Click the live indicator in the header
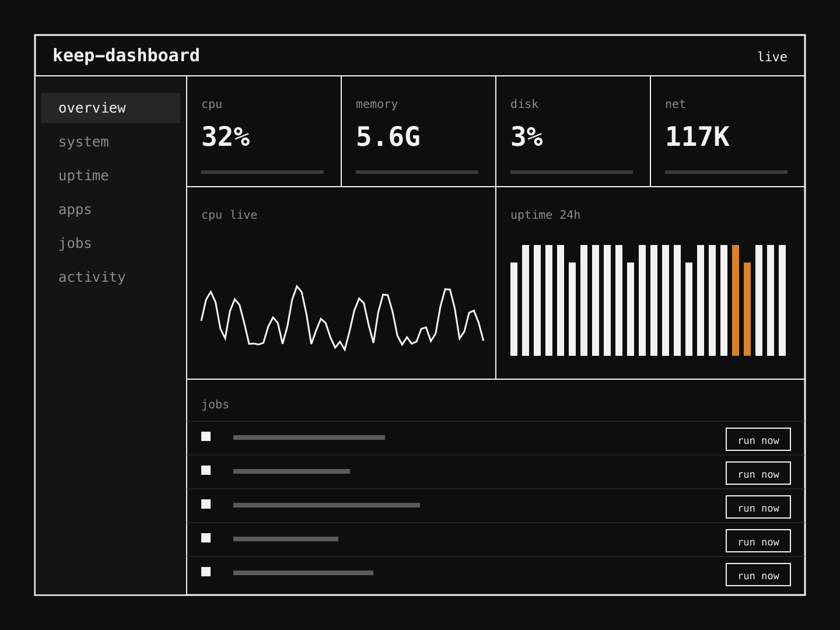Viewport: 840px width, 630px height. point(772,57)
